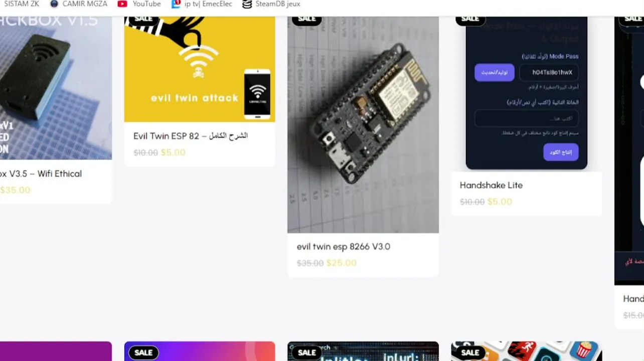Viewport: 644px width, 361px height.
Task: Click SALE badge on Handshake Lite product
Action: pos(470,20)
